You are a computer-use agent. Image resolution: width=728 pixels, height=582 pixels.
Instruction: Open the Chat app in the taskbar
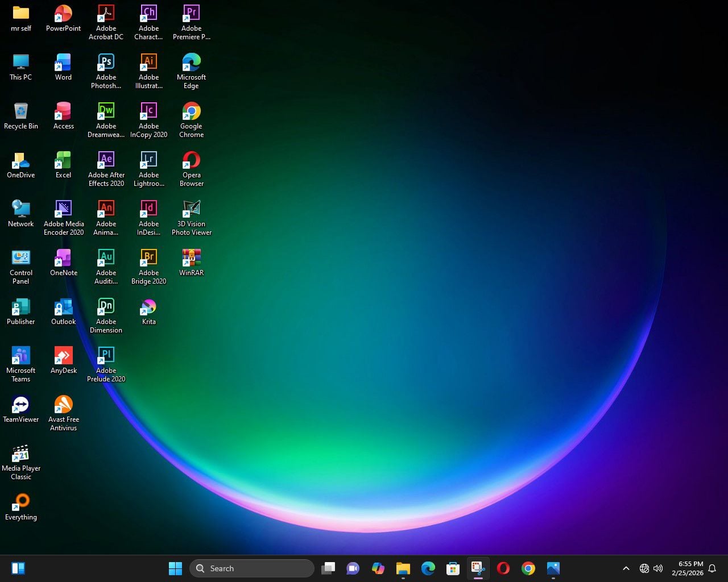[353, 568]
